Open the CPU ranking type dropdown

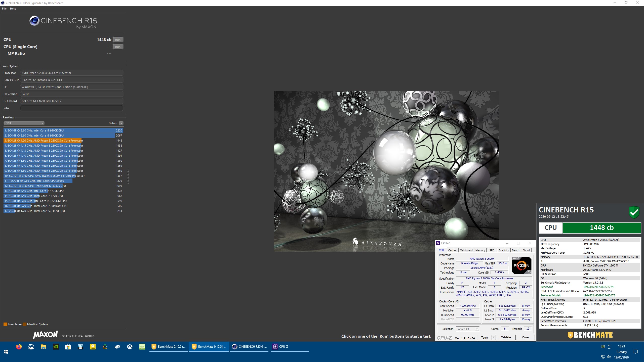click(x=24, y=123)
